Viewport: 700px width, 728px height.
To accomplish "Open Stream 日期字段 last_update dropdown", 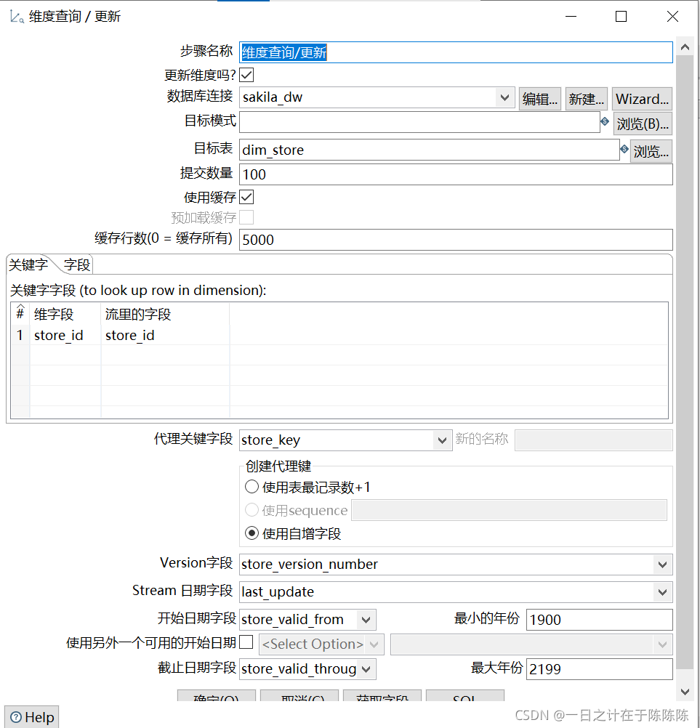I will coord(662,592).
